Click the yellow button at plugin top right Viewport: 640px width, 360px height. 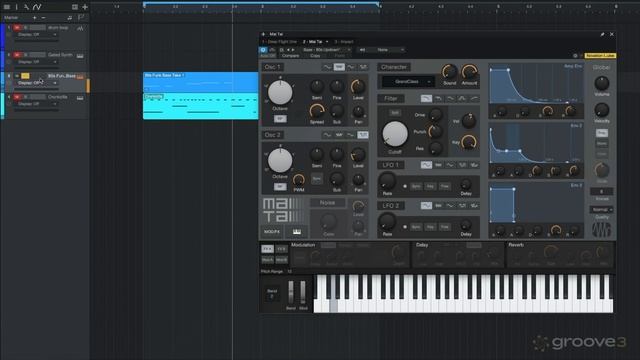pos(600,56)
